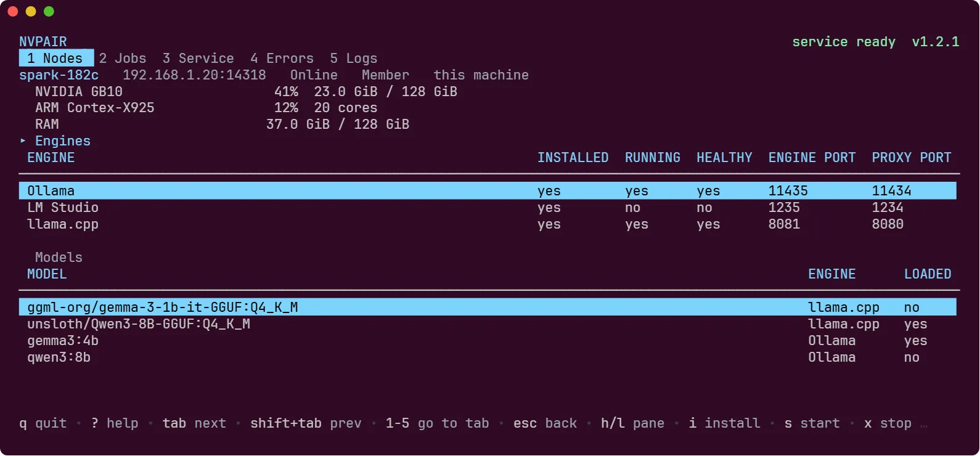Image resolution: width=980 pixels, height=456 pixels.
Task: Click the i install hint
Action: point(724,423)
